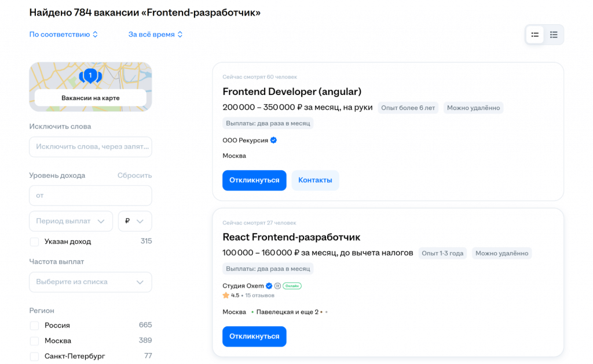Click the round icon beside the Онлайн badge

(277, 286)
